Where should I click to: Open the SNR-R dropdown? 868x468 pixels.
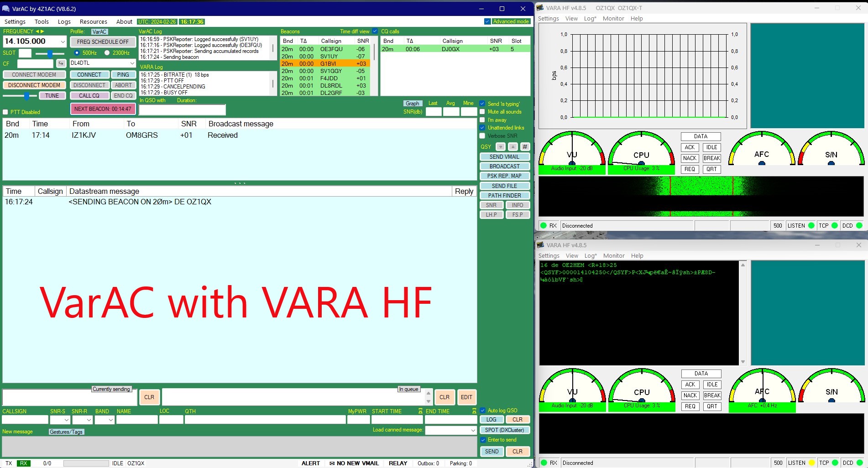click(89, 420)
